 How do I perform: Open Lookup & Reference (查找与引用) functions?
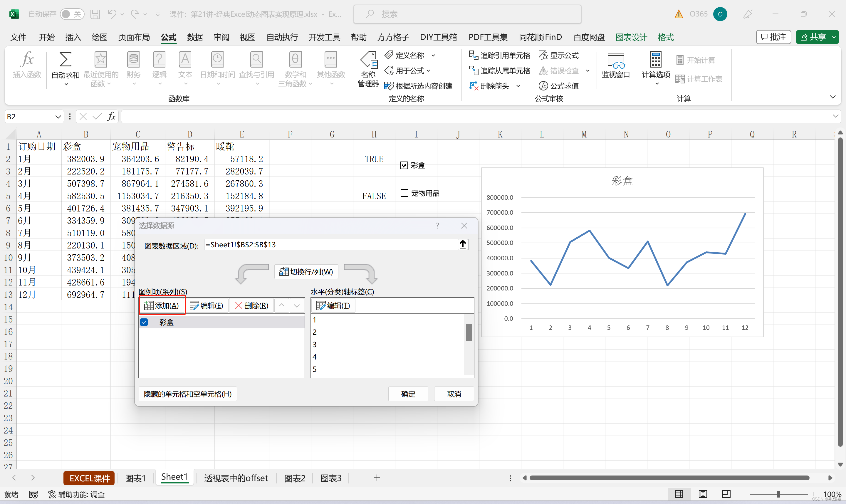256,68
